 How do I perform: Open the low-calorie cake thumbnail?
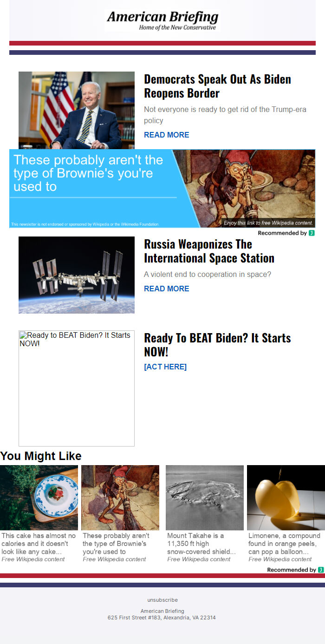pyautogui.click(x=39, y=498)
